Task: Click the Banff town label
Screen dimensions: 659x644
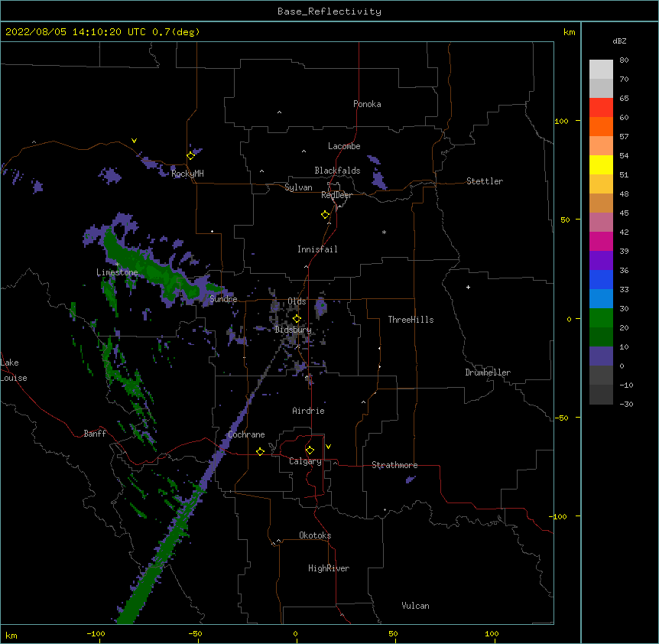Action: click(x=95, y=434)
